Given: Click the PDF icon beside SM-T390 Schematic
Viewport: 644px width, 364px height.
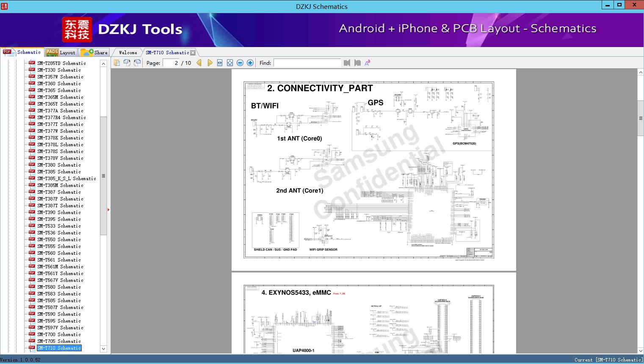Looking at the screenshot, I should tap(32, 212).
